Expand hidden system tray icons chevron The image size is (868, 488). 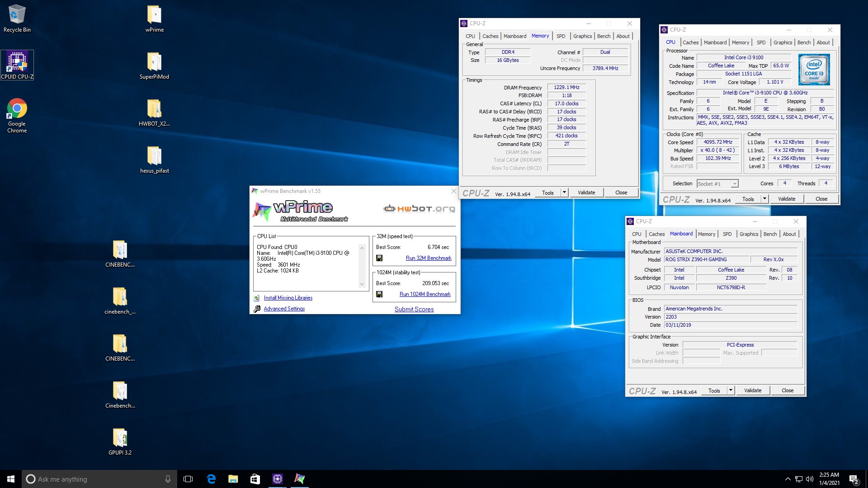(788, 479)
